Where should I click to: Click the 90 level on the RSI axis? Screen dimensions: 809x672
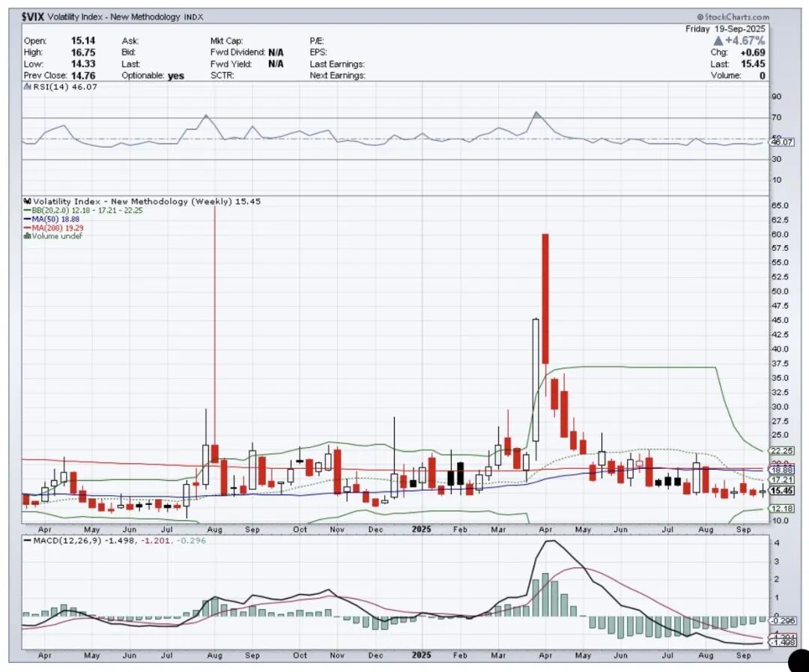(777, 97)
